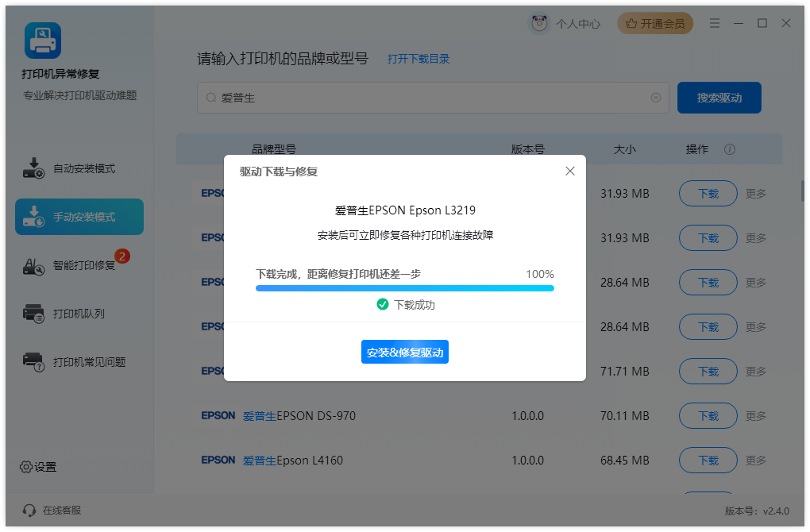Click the magnifier icon in search field

click(210, 98)
